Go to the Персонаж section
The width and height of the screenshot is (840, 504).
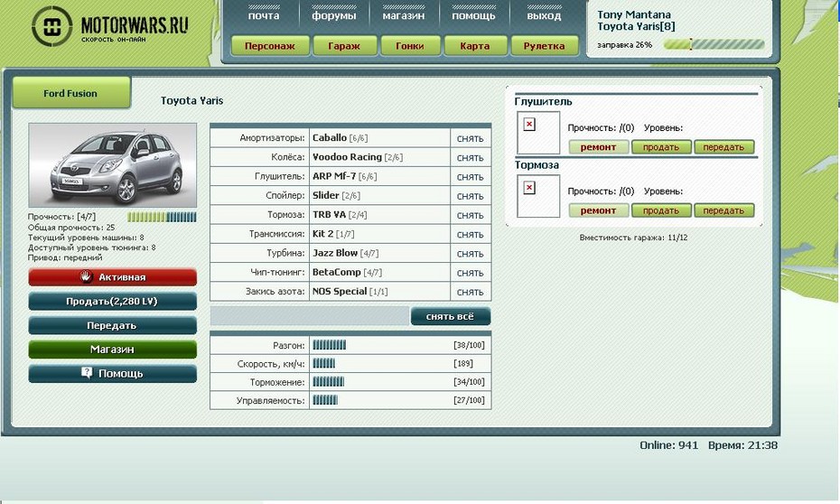[270, 46]
